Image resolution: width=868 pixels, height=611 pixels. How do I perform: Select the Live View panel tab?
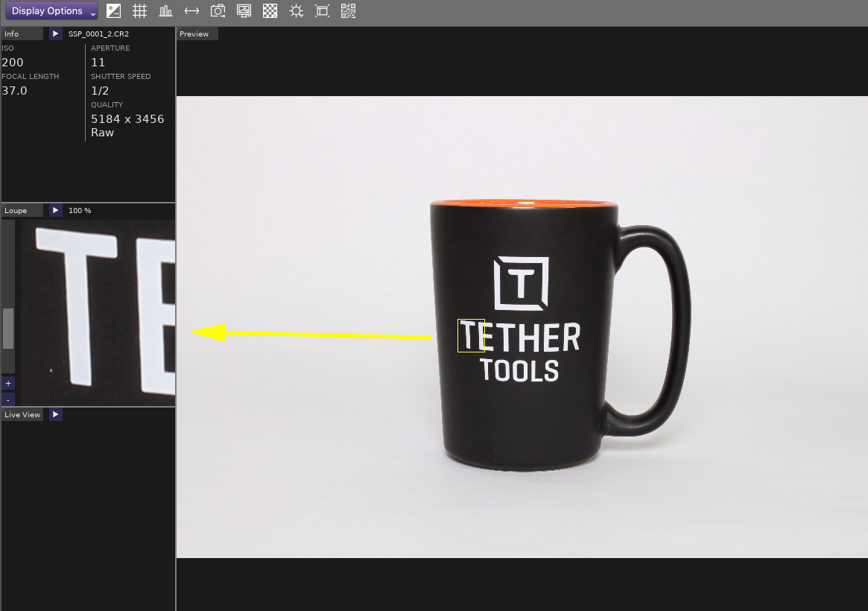(23, 414)
